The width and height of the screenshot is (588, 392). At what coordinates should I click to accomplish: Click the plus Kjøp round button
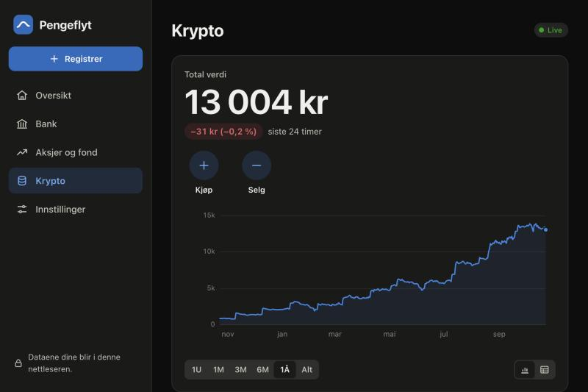[x=204, y=165]
